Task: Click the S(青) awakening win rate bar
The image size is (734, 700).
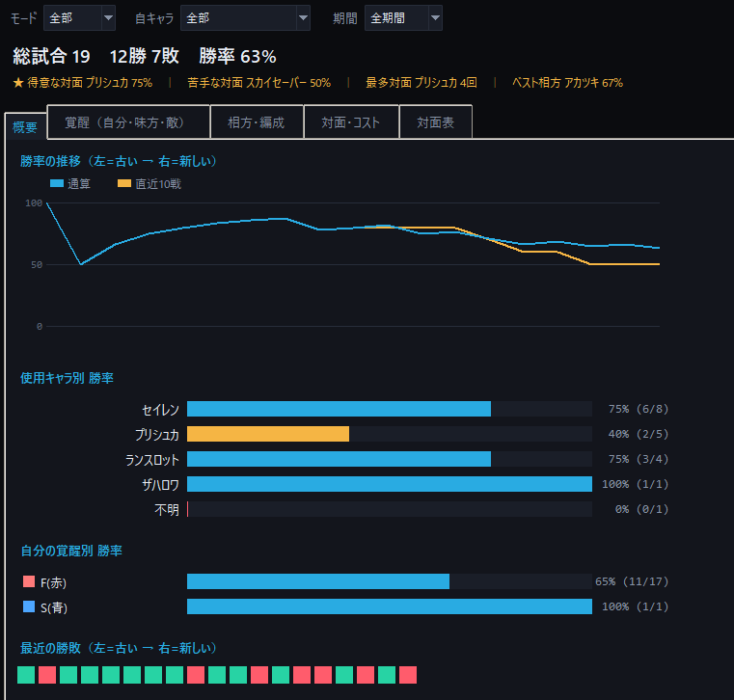Action: coord(390,606)
